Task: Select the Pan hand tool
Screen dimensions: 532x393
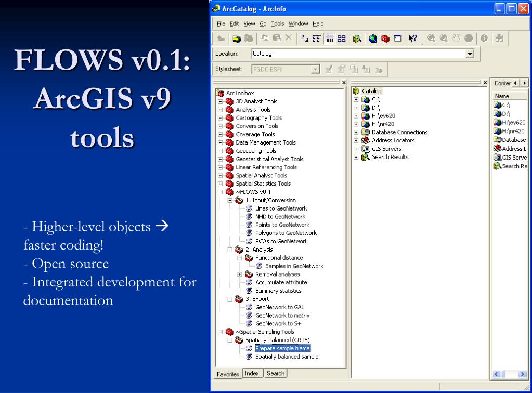Action: pyautogui.click(x=456, y=38)
